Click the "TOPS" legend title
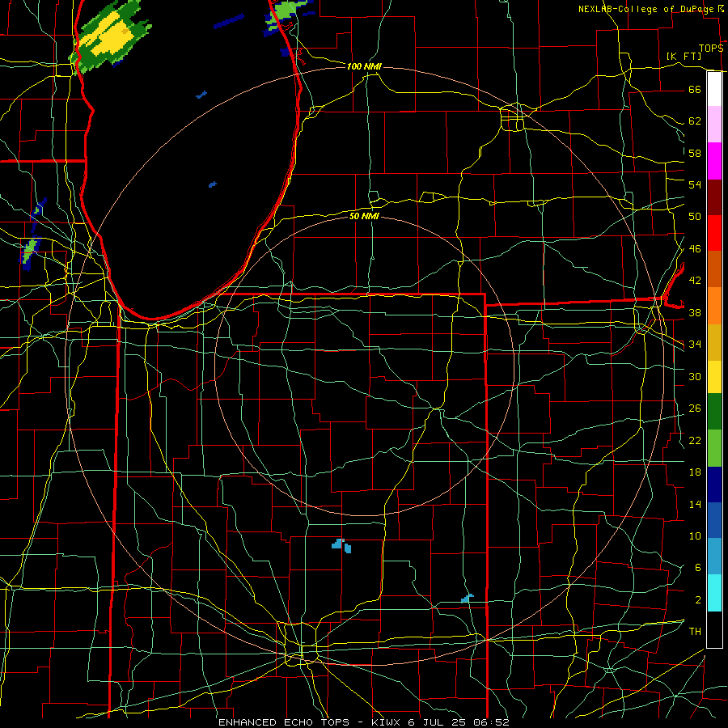 click(711, 49)
